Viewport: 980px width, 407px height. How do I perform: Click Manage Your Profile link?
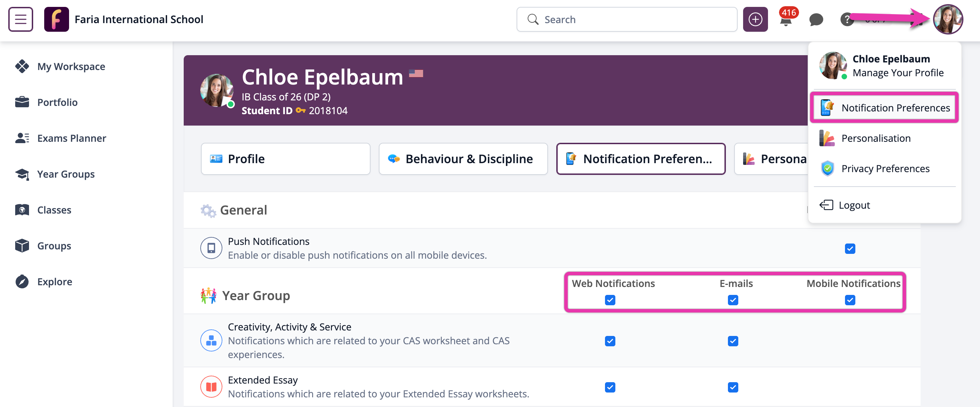tap(898, 72)
